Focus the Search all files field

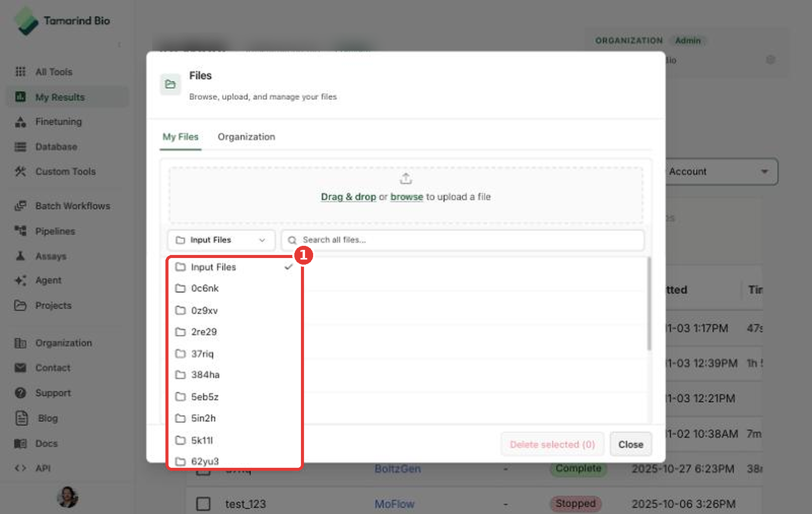click(x=463, y=240)
